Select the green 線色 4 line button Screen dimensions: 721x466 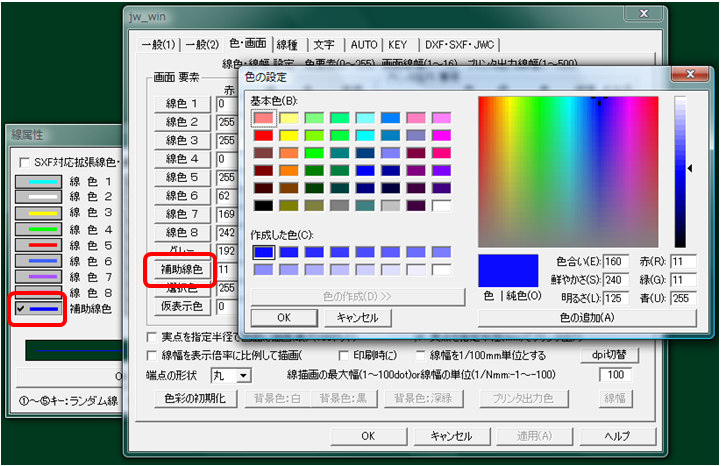point(40,229)
